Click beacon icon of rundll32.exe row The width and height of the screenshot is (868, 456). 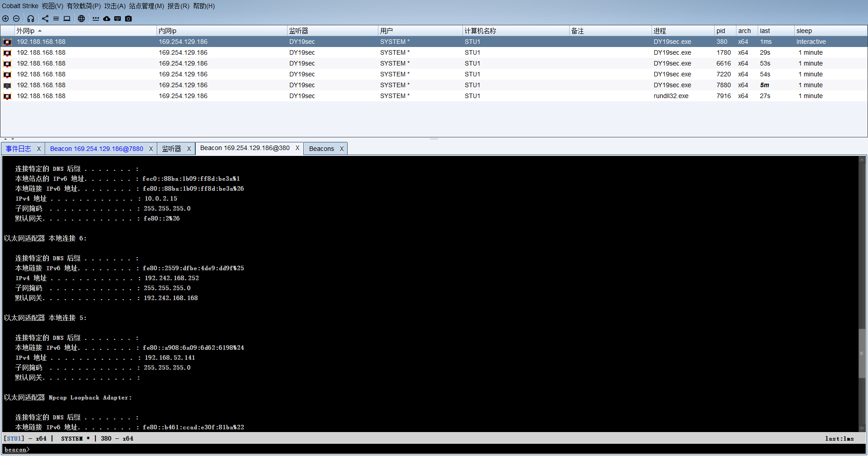coord(7,96)
